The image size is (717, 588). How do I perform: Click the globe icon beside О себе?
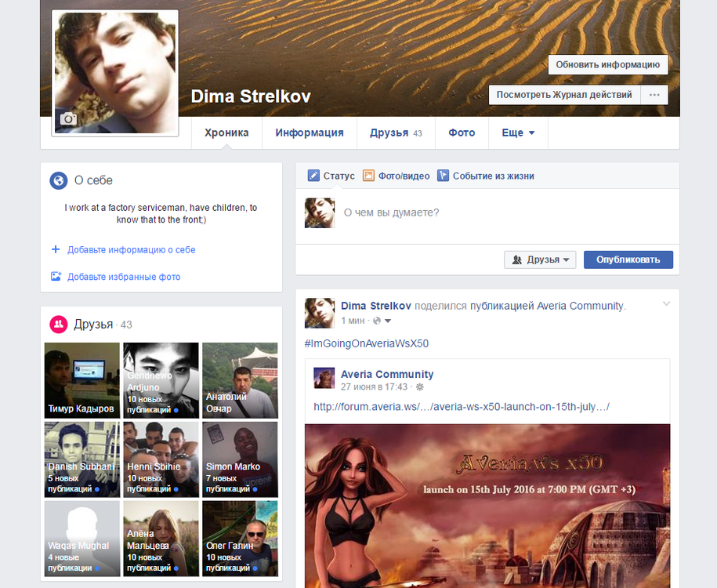coord(58,180)
